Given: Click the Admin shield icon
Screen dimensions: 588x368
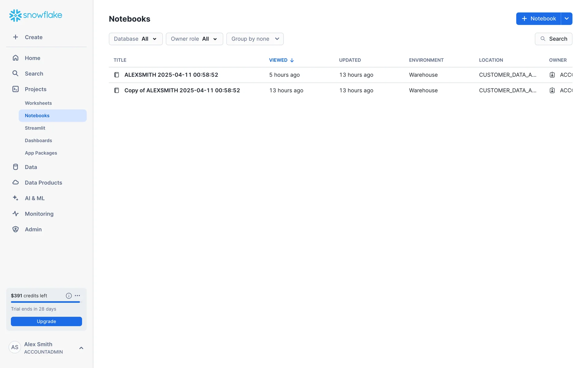Looking at the screenshot, I should (x=15, y=229).
